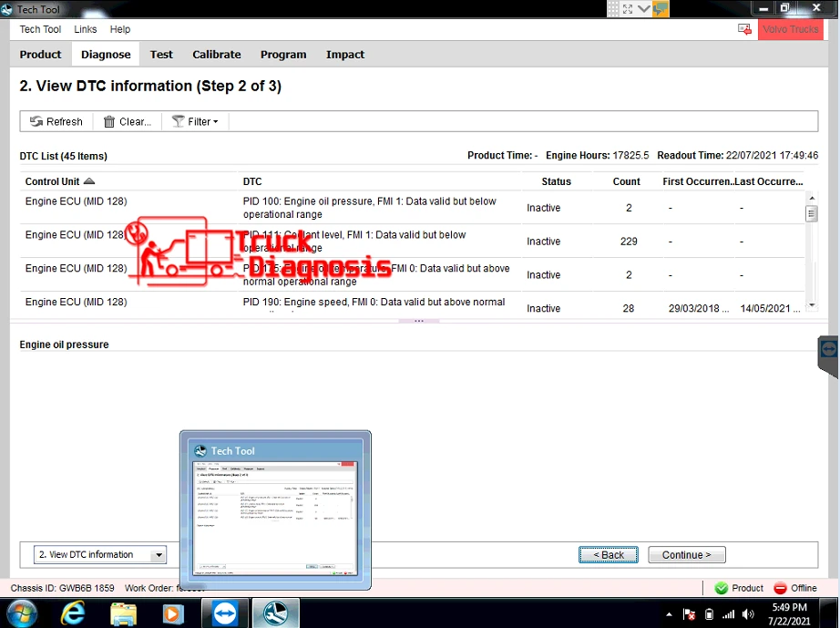Switch to the Program tab
The image size is (840, 628).
click(283, 55)
